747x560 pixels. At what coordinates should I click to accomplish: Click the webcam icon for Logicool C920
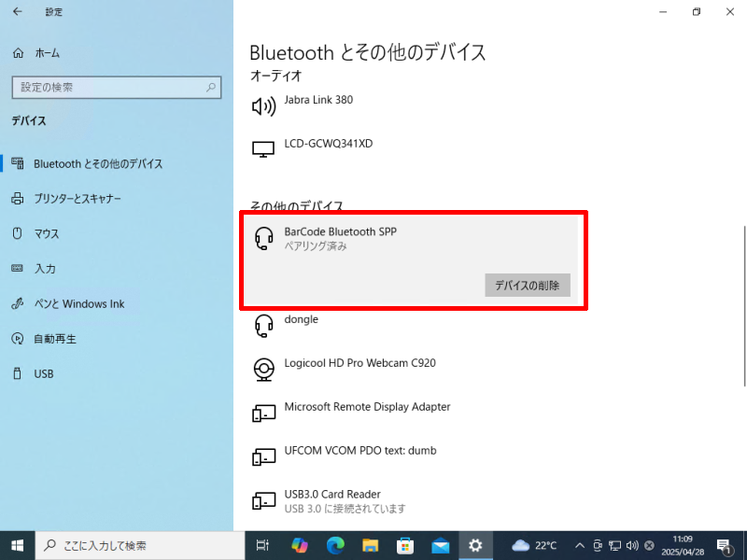coord(263,370)
